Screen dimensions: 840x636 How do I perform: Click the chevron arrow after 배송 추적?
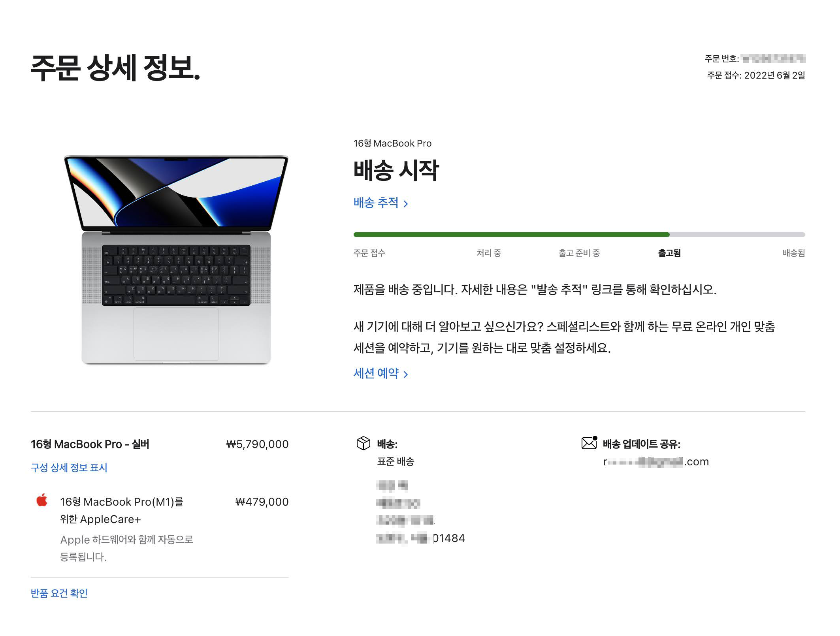coord(405,204)
